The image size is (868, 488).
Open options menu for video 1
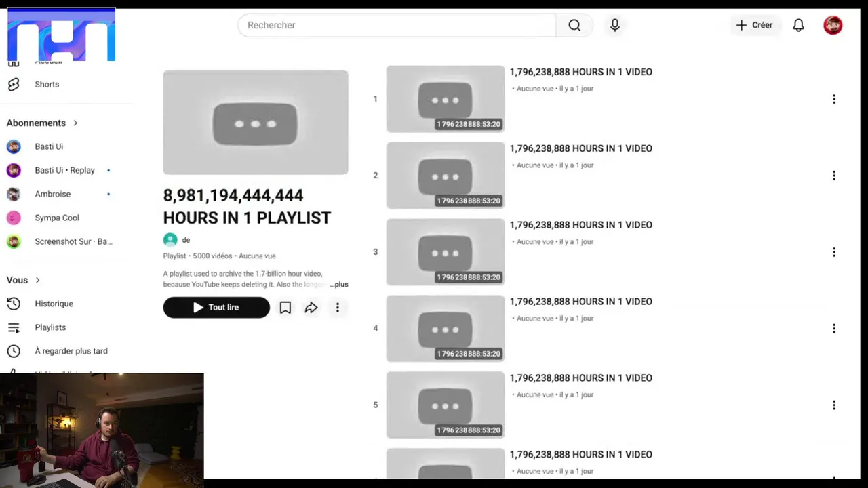[833, 99]
